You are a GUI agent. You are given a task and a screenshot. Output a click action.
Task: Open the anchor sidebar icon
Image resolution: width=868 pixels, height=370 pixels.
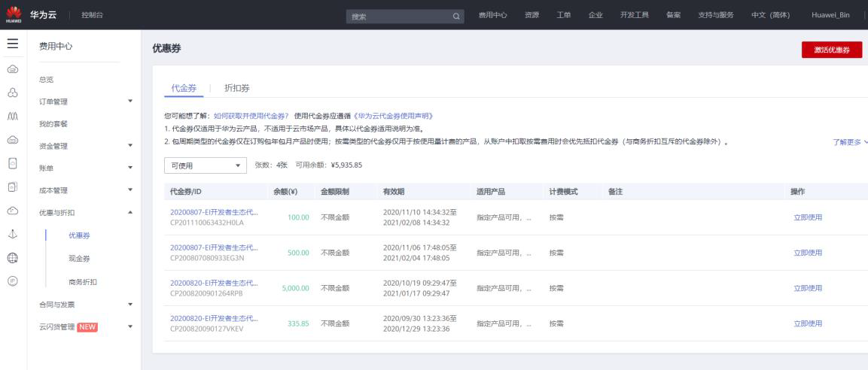coord(13,235)
